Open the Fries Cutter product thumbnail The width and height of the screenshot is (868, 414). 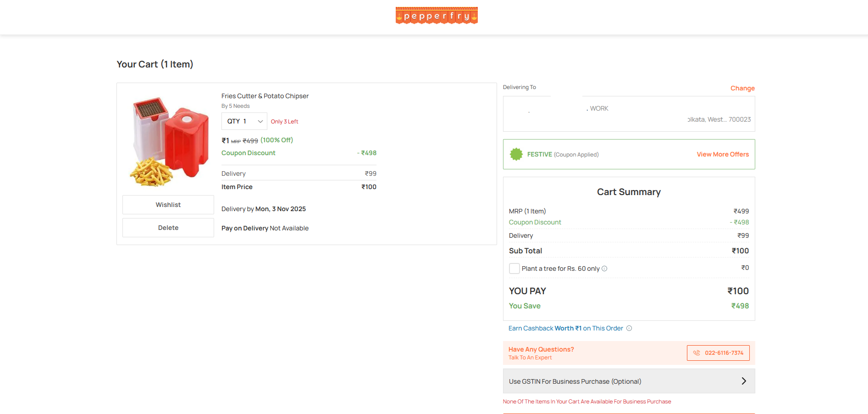[165, 141]
